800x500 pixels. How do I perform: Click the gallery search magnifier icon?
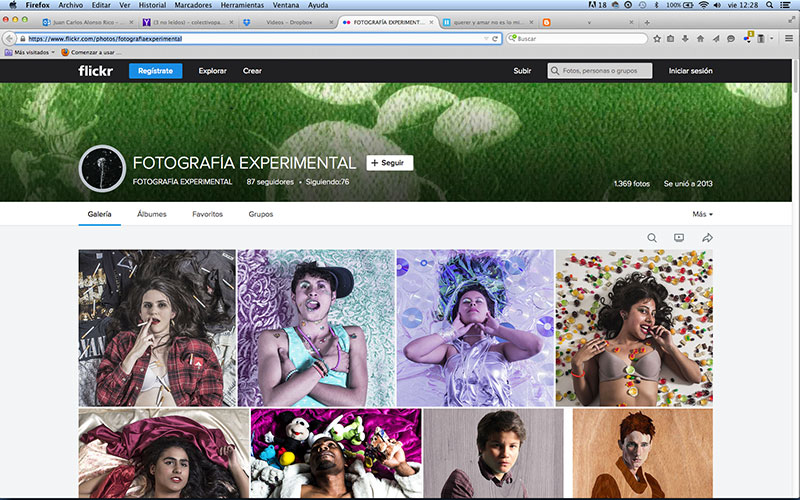tap(652, 238)
